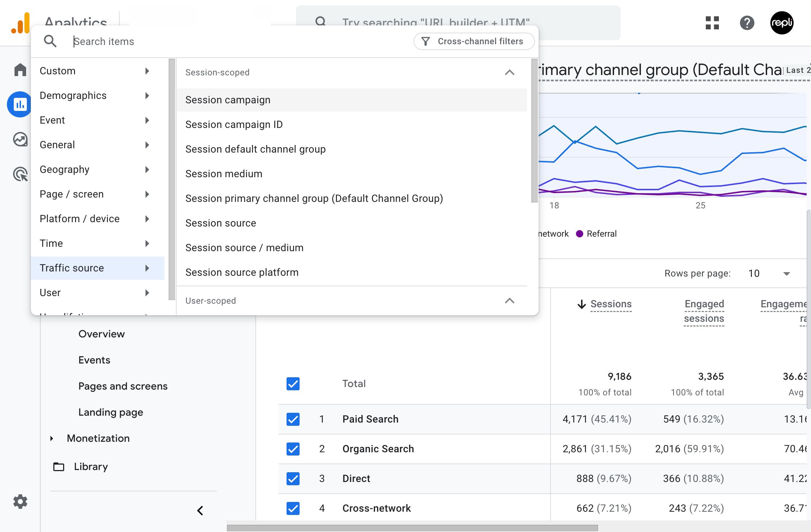Select Session source / medium dimension
This screenshot has height=532, width=811.
click(351, 248)
